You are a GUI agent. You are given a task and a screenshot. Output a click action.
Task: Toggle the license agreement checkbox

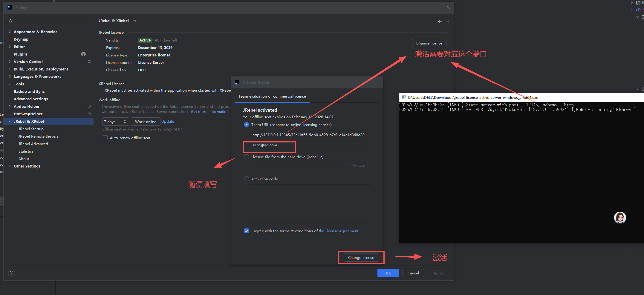tap(247, 231)
